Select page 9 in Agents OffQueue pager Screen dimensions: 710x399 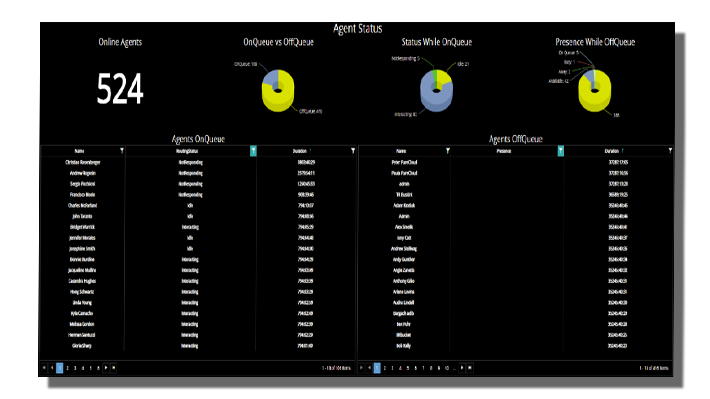439,368
